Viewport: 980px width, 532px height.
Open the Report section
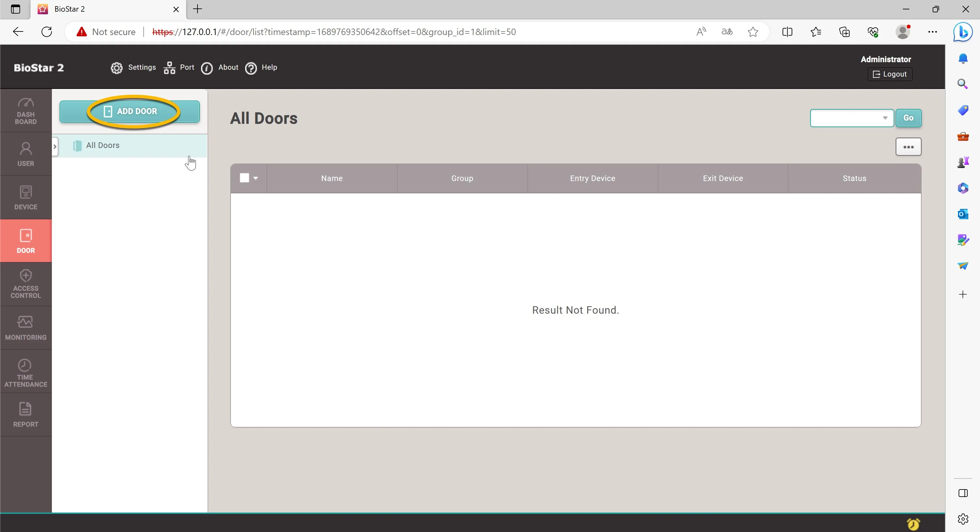pos(26,415)
